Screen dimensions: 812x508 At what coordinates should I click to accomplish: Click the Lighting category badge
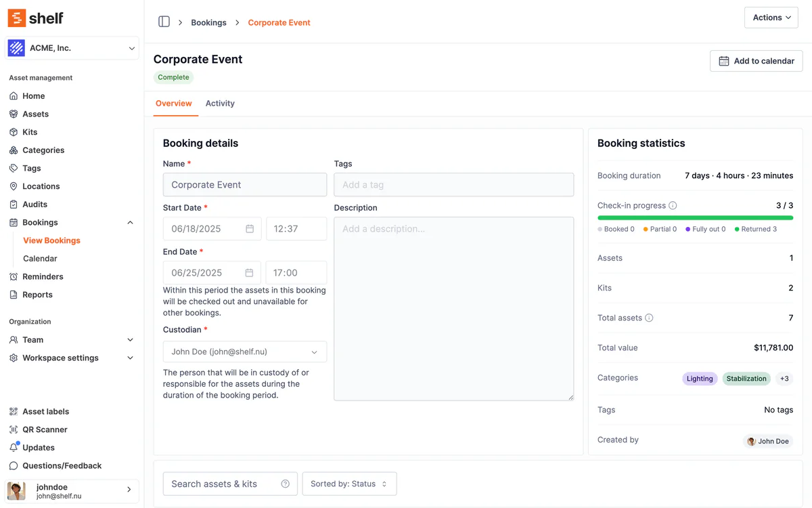(700, 379)
